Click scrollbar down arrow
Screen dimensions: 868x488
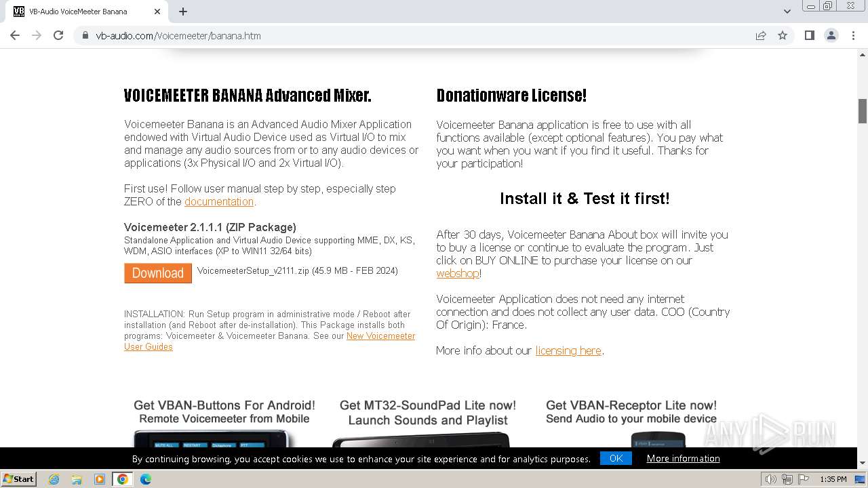pyautogui.click(x=863, y=464)
